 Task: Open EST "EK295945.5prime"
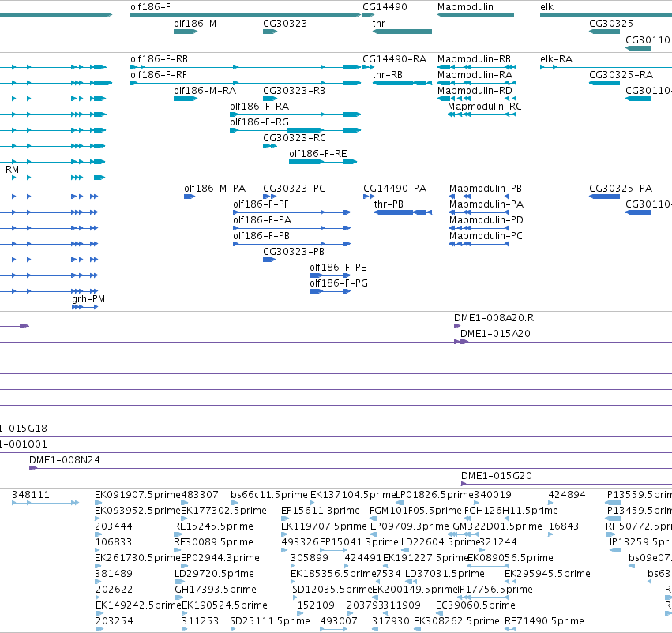pyautogui.click(x=547, y=574)
